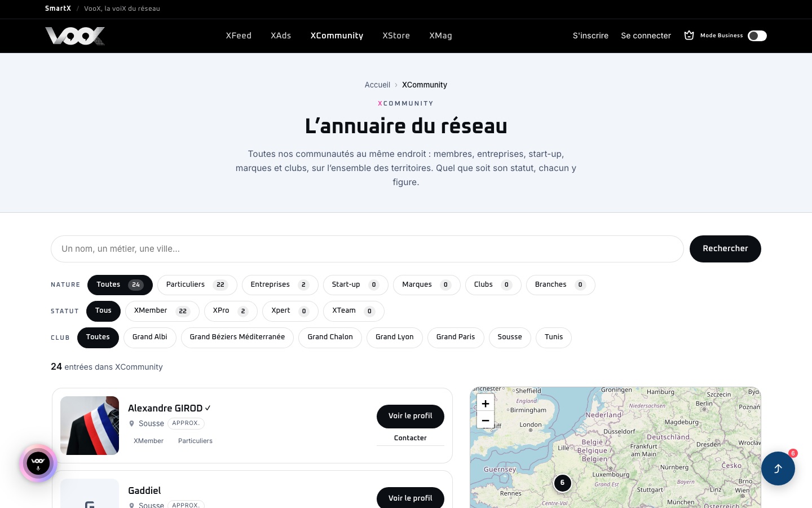The image size is (812, 508).
Task: Filter by Particuliers nature
Action: [x=197, y=285]
